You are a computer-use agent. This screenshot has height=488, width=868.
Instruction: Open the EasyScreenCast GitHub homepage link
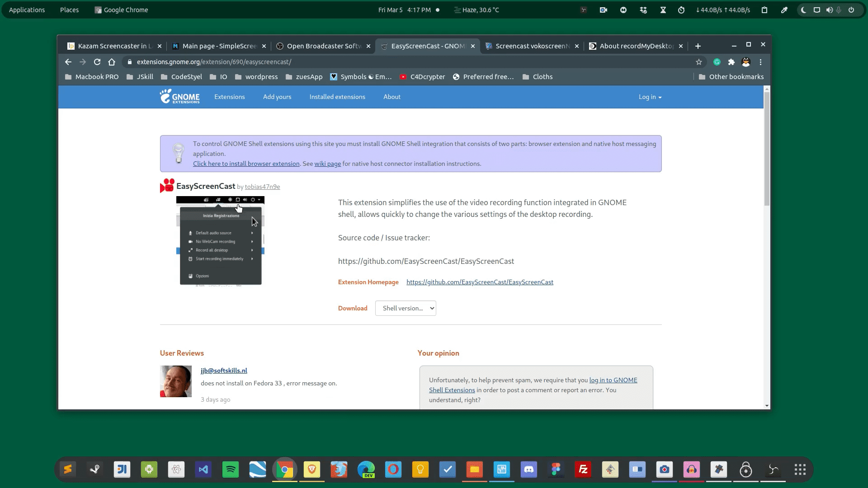480,282
